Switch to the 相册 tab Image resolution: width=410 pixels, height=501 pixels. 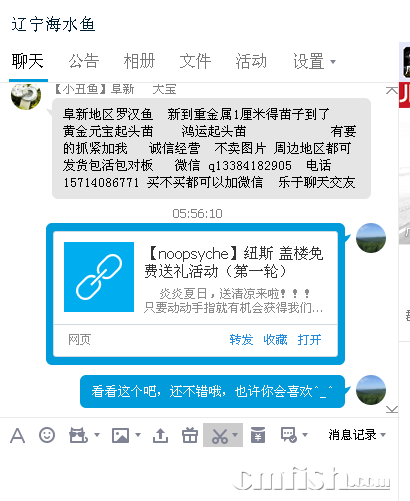139,62
